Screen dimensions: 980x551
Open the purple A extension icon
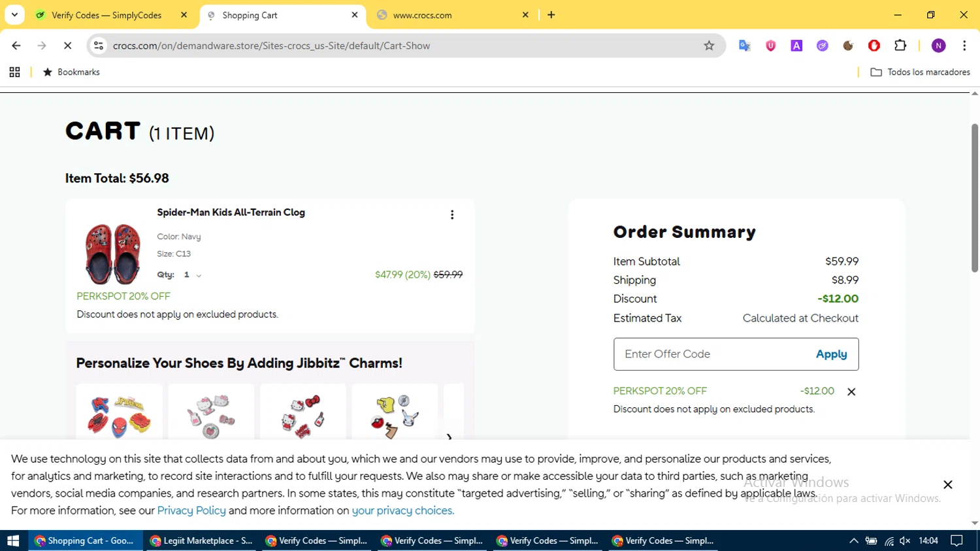796,46
